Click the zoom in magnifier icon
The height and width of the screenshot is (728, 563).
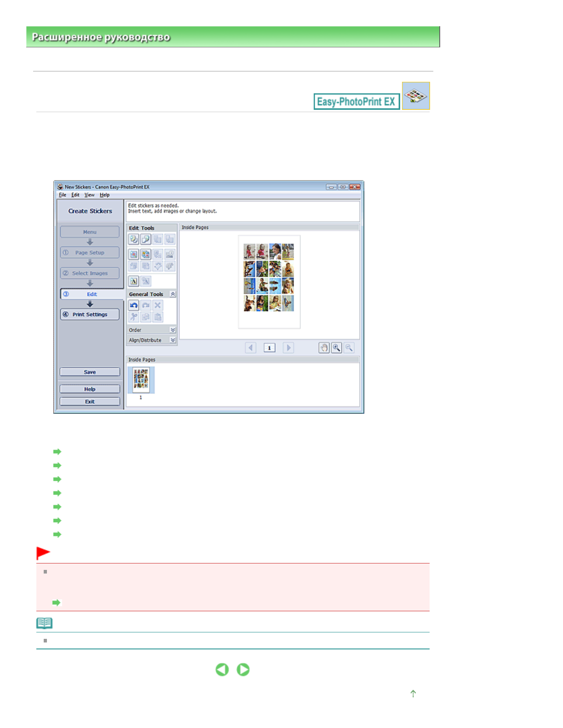click(x=337, y=348)
